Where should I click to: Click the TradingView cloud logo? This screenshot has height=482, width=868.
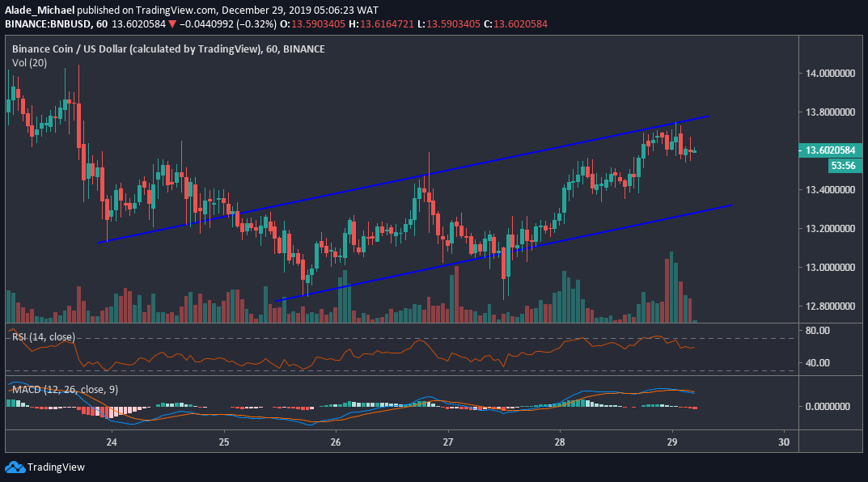[13, 466]
